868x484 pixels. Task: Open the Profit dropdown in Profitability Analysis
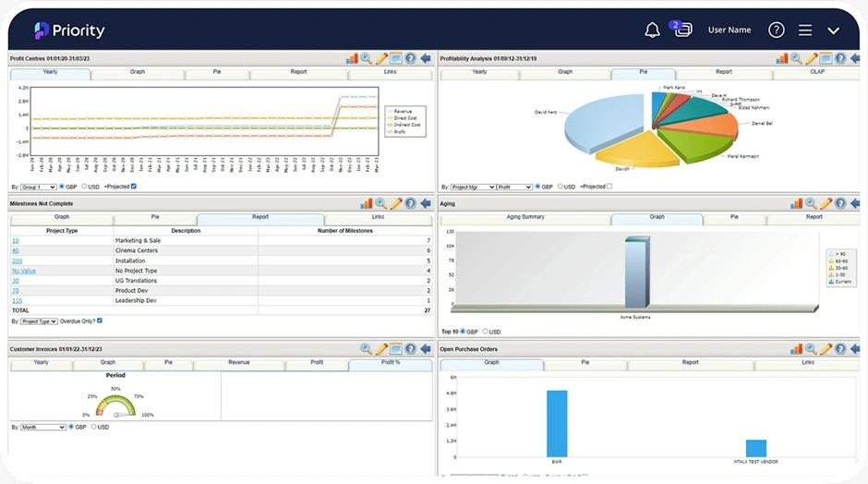pos(514,188)
